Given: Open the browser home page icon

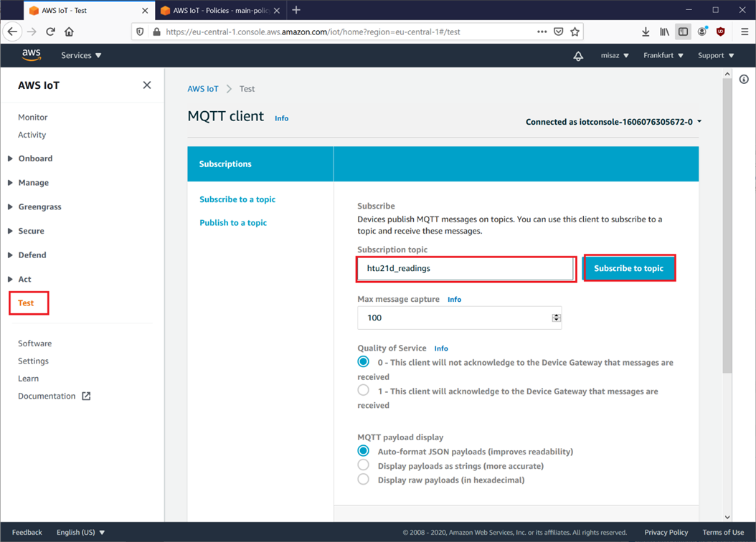Looking at the screenshot, I should click(69, 32).
